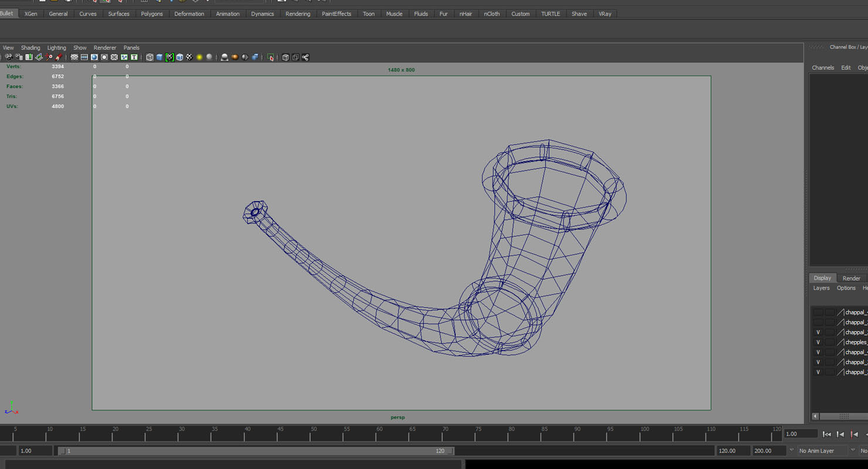868x469 pixels.
Task: Toggle the safe title T icon
Action: (134, 57)
